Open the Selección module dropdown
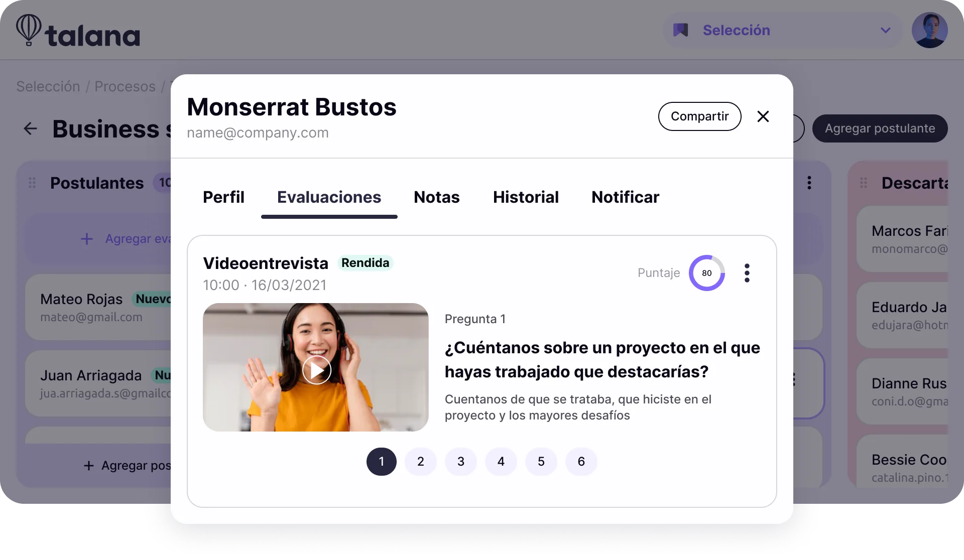Screen dimensions: 964x560 click(782, 31)
